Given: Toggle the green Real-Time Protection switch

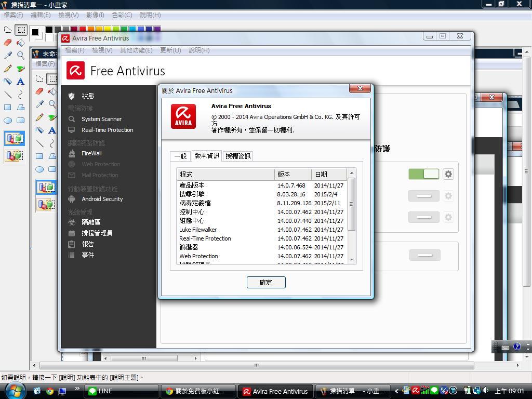Looking at the screenshot, I should click(424, 174).
